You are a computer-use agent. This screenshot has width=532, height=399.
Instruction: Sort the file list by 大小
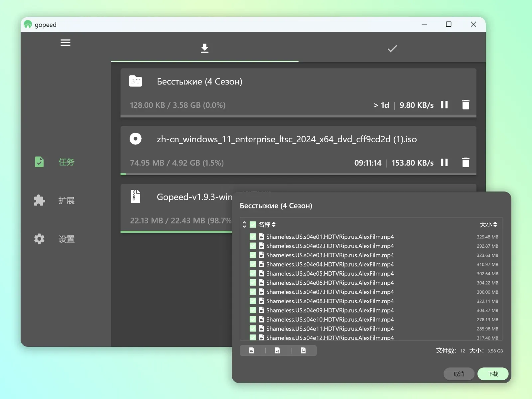point(488,224)
